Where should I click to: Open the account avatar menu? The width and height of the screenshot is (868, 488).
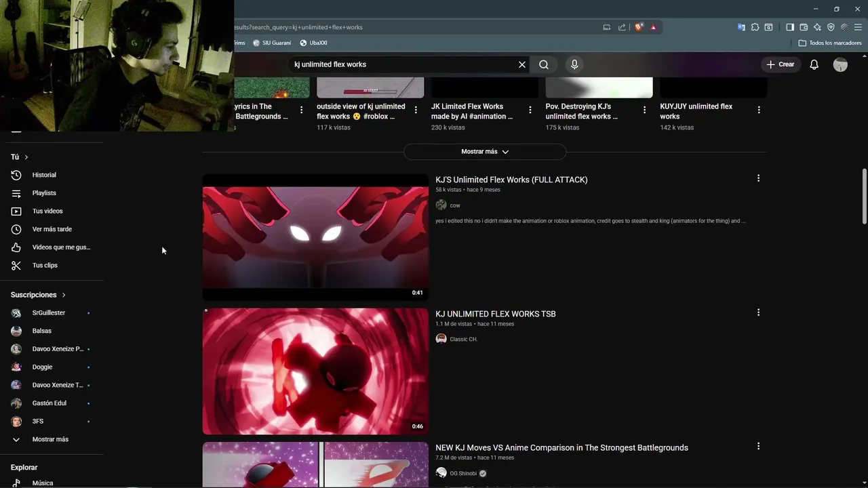pyautogui.click(x=840, y=64)
